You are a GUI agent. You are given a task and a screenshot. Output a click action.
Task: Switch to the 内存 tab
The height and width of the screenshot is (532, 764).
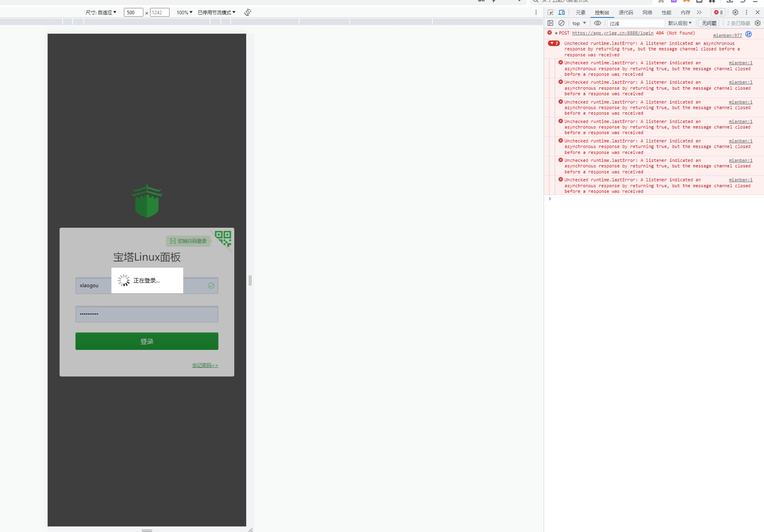685,12
